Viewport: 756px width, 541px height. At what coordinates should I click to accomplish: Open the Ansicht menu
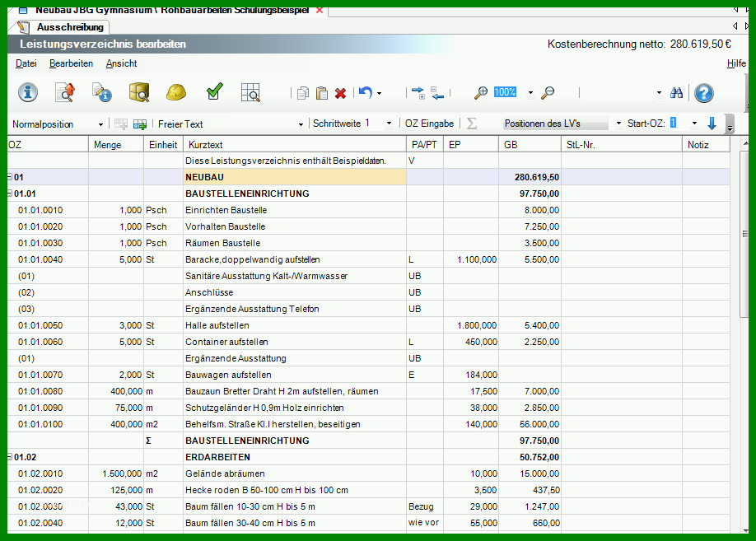(122, 63)
